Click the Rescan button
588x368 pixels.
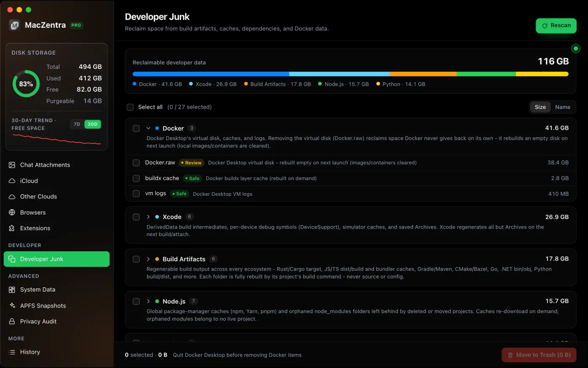pos(556,26)
